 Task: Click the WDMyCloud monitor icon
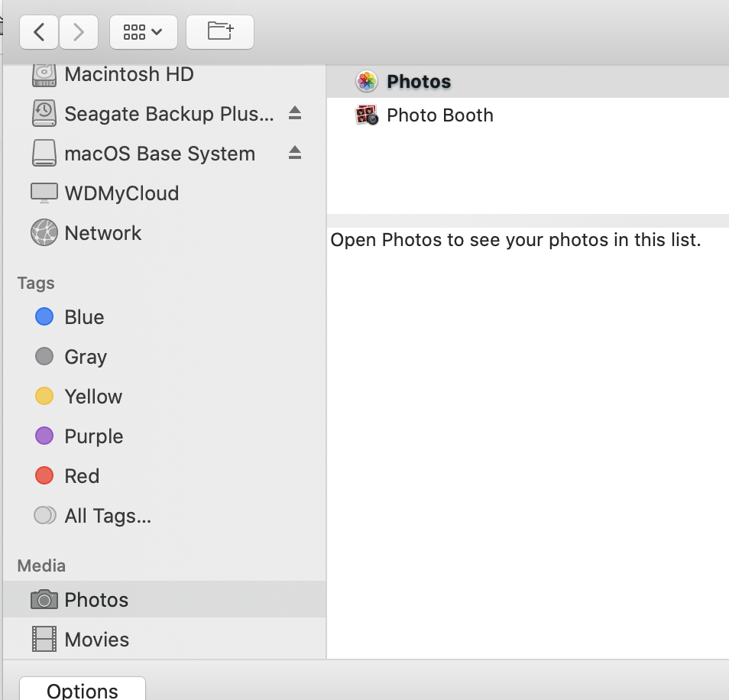(x=44, y=193)
